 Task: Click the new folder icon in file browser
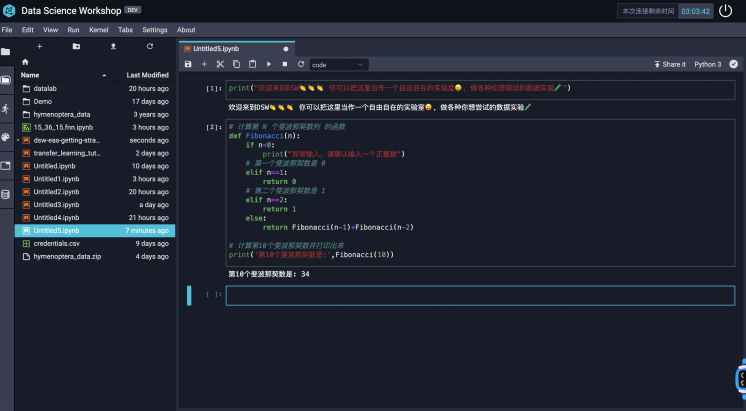coord(76,46)
